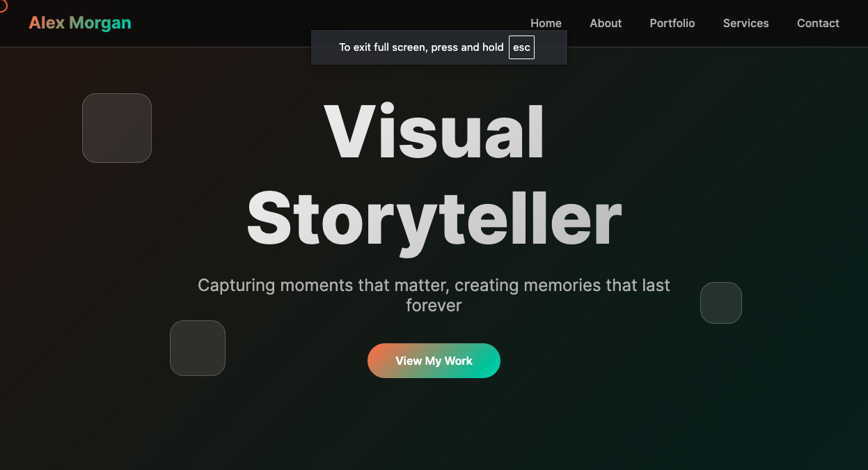Click the small floating square on the right side
868x470 pixels.
tap(720, 303)
